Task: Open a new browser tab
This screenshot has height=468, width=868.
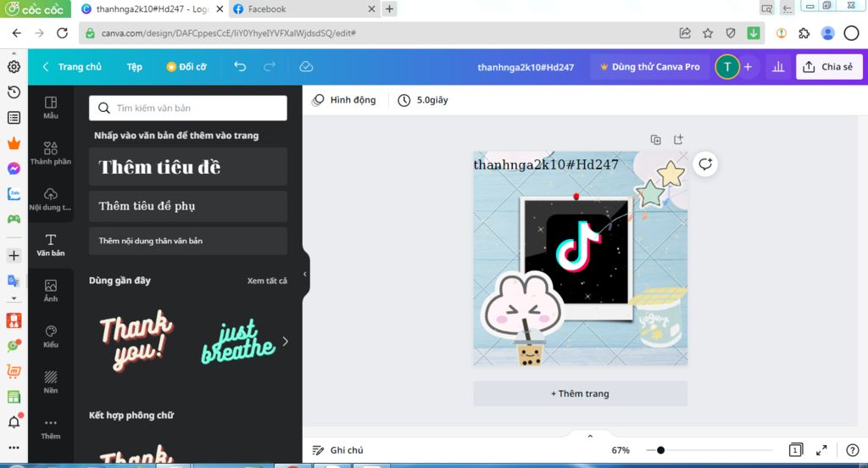Action: click(x=390, y=8)
